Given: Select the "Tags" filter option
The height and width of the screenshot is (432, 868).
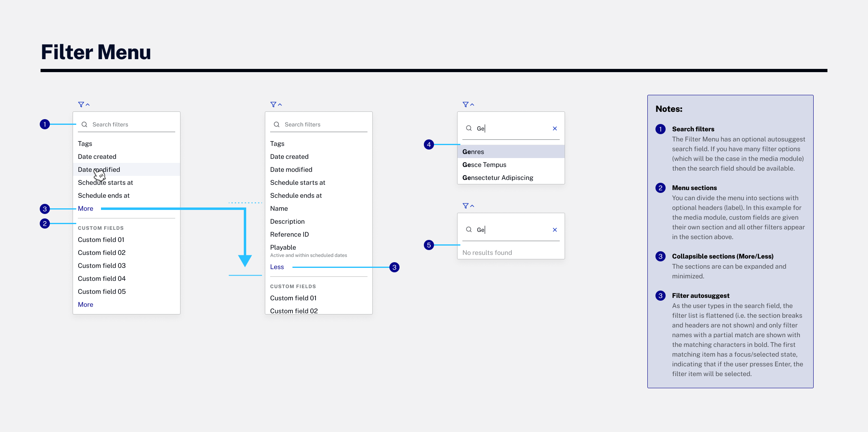Looking at the screenshot, I should tap(85, 143).
